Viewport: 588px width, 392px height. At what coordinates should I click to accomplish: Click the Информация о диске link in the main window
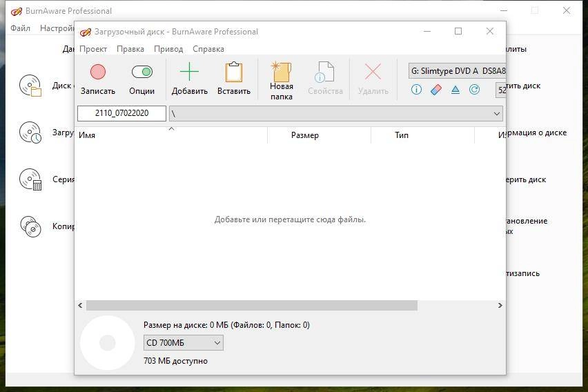536,133
